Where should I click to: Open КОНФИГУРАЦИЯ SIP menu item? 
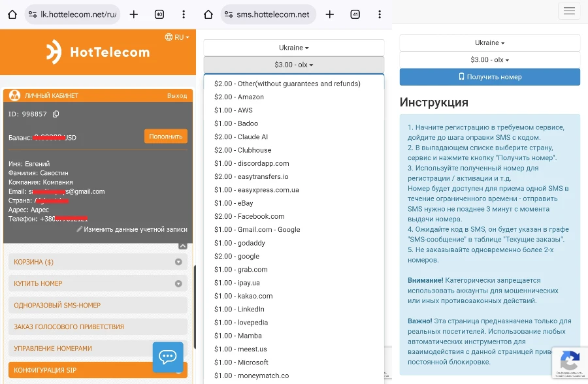98,370
